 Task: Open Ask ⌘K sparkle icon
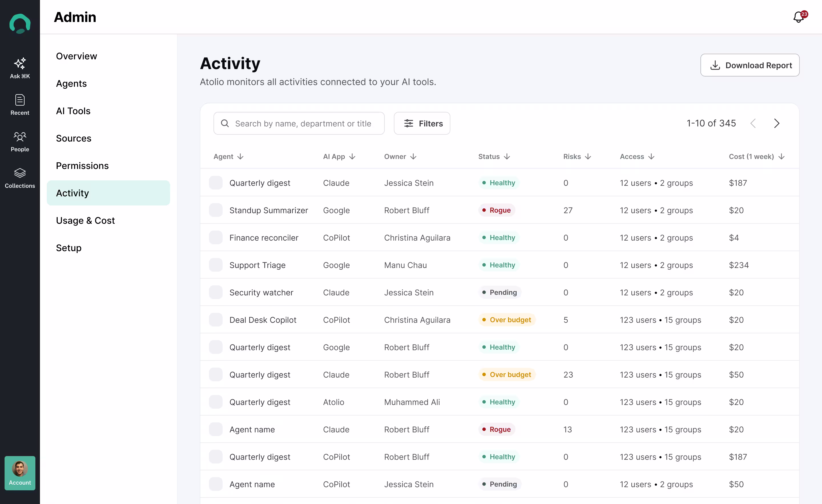tap(20, 63)
